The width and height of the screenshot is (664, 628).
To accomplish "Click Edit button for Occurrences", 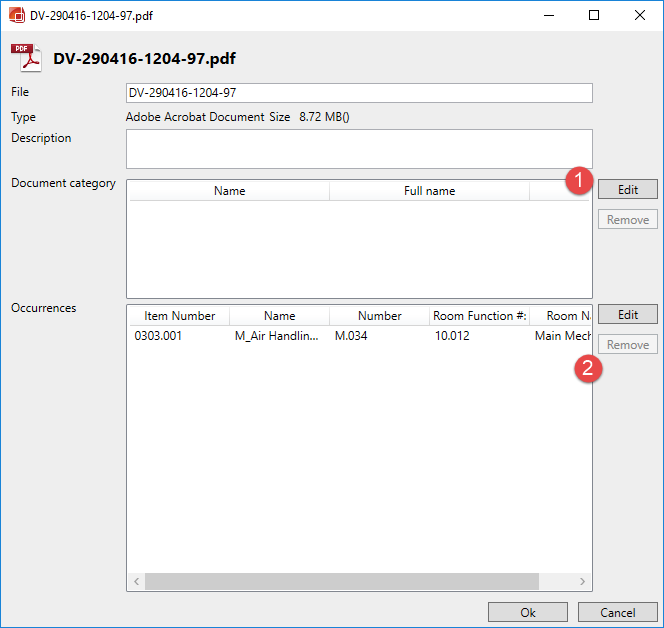I will coord(627,315).
